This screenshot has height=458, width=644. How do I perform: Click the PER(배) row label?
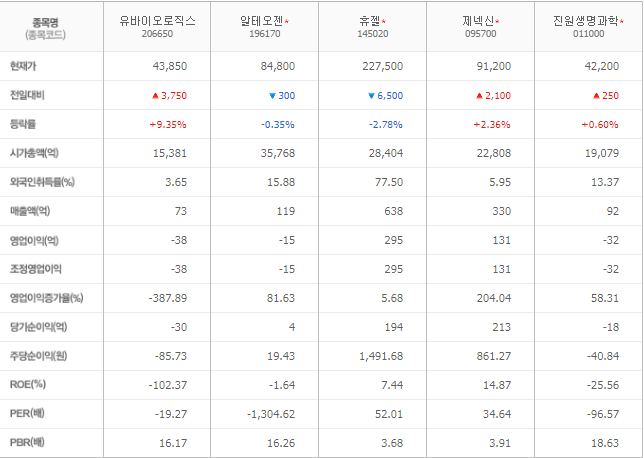27,413
